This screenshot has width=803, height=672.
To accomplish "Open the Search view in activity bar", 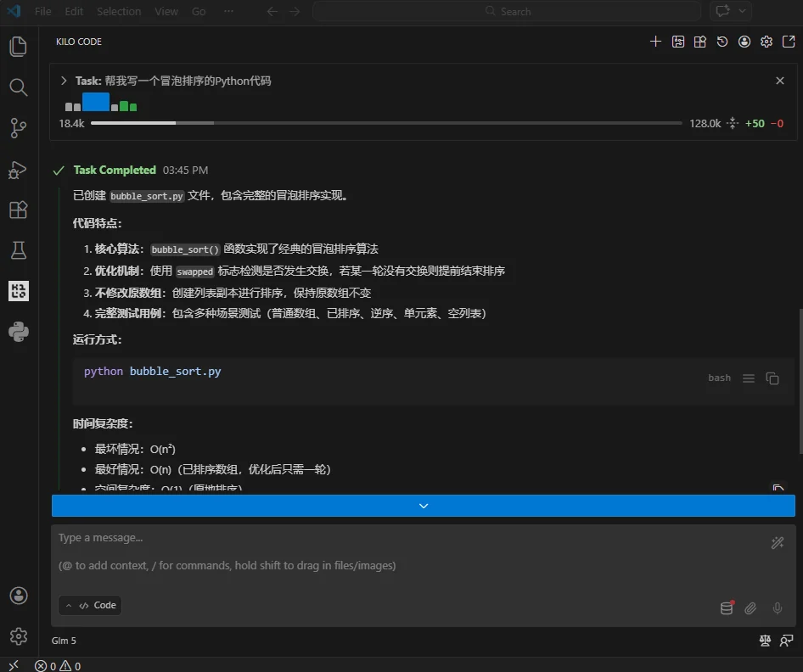I will point(19,87).
